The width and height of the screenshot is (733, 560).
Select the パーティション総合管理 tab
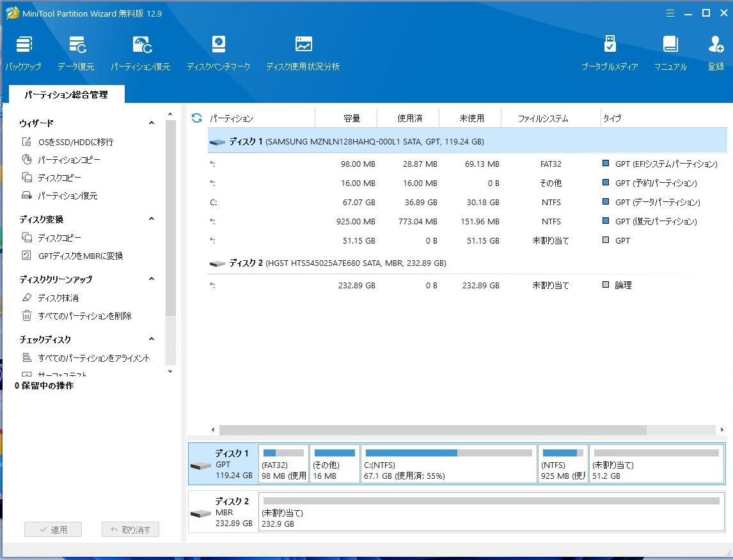coord(67,95)
